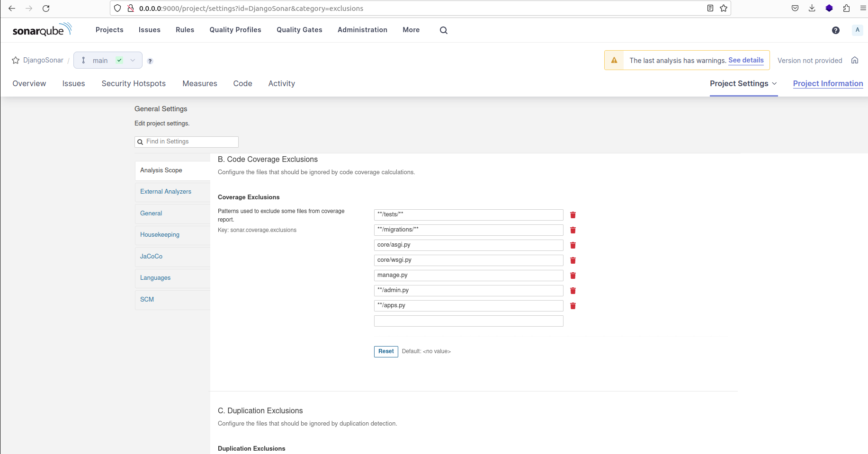Open the Code tab

[x=242, y=83]
